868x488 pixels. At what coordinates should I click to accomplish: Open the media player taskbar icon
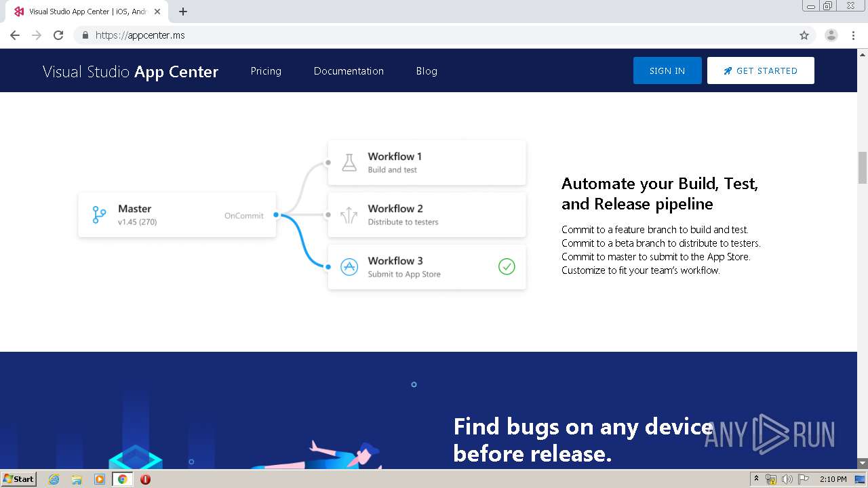click(100, 479)
